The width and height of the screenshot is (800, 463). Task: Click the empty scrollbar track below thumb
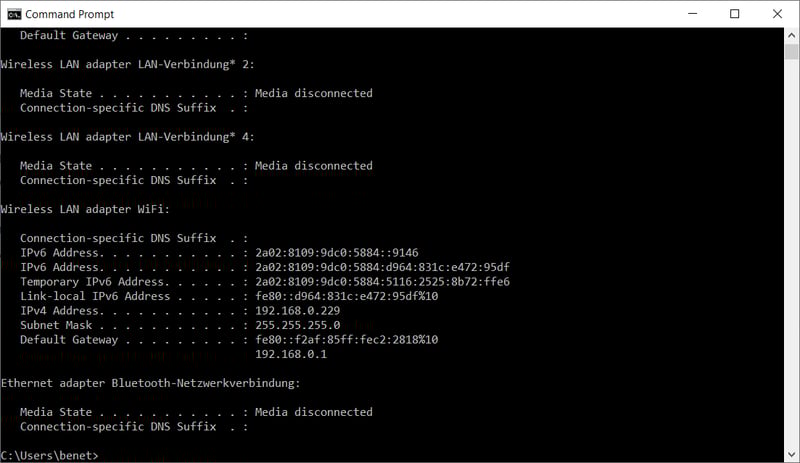pyautogui.click(x=791, y=253)
